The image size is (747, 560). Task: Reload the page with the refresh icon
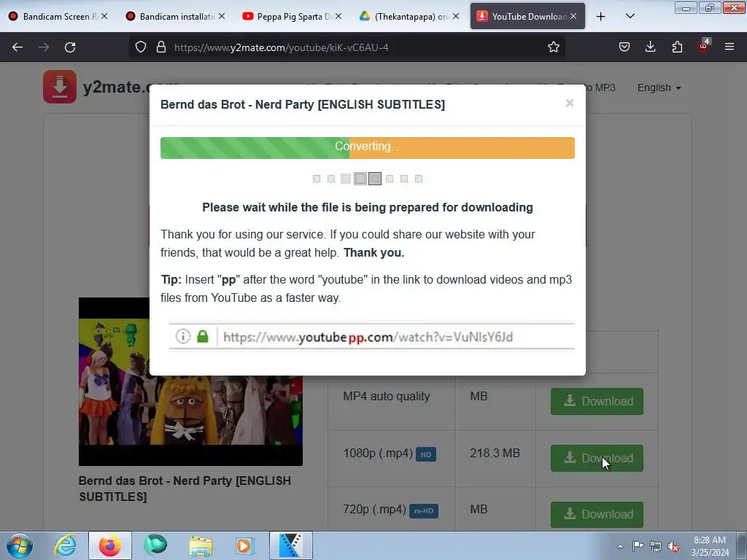70,47
